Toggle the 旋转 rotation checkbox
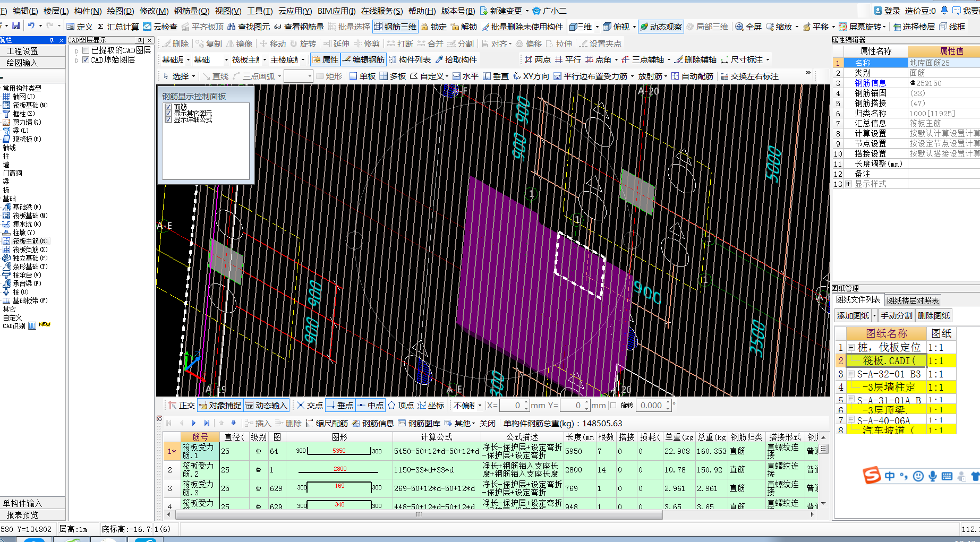 [613, 405]
